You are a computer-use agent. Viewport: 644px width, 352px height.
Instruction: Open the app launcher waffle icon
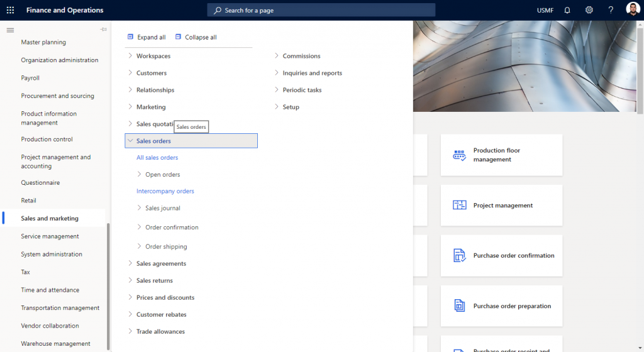pyautogui.click(x=10, y=10)
